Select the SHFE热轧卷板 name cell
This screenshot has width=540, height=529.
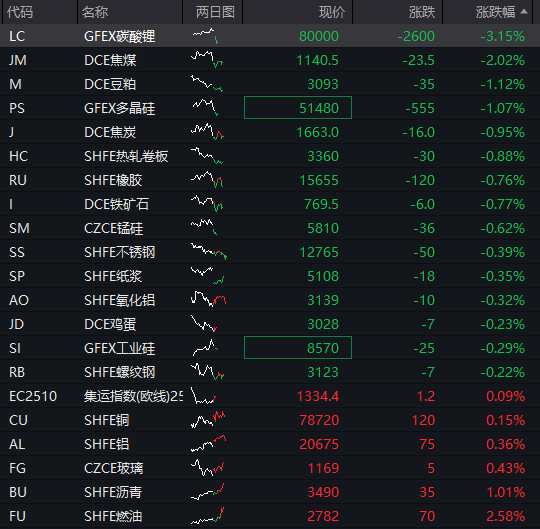click(126, 156)
